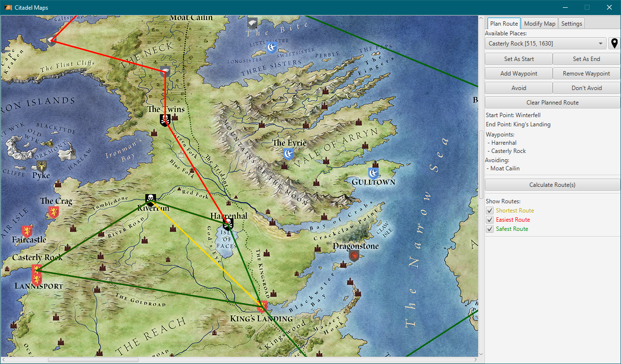Click the Lannister lion sigil at Lannisport
Screen dimensions: 621x364
(36, 279)
